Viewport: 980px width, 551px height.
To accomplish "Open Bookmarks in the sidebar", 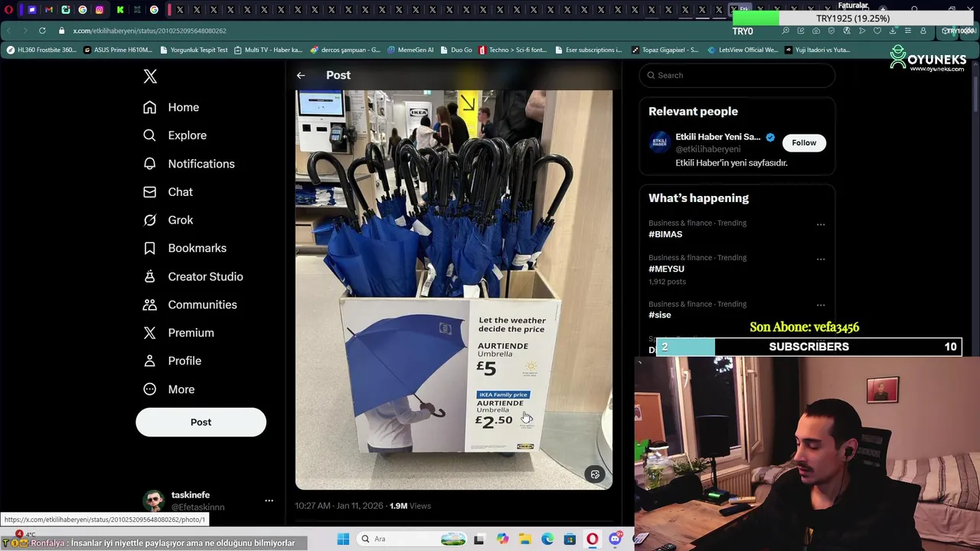I will click(185, 248).
